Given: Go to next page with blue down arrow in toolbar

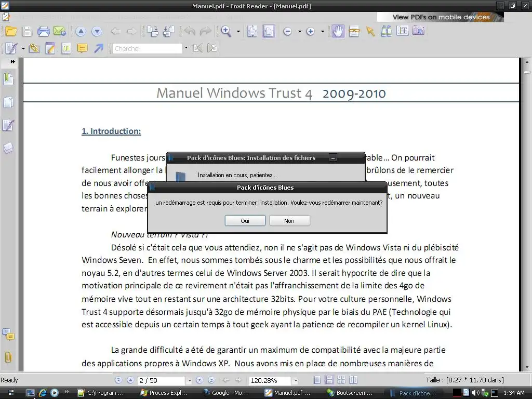Looking at the screenshot, I should point(97,32).
